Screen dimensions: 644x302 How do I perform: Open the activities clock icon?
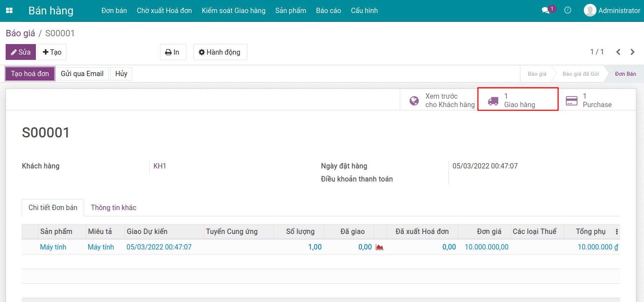coord(568,11)
